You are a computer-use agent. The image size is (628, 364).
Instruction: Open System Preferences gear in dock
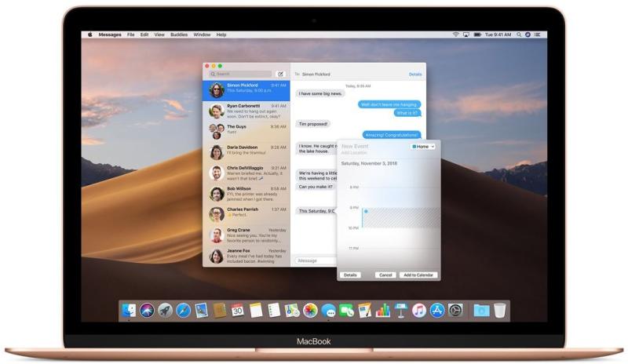click(455, 311)
